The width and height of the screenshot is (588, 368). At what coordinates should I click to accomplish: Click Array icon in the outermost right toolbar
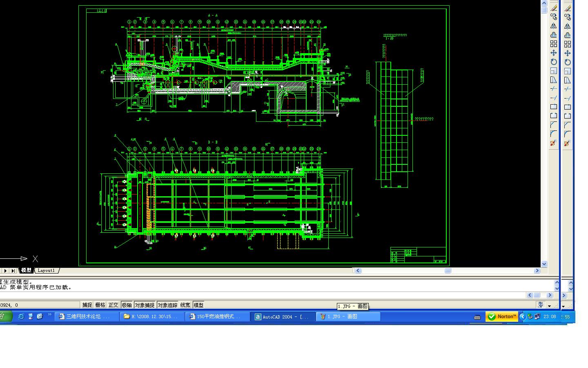pos(568,44)
